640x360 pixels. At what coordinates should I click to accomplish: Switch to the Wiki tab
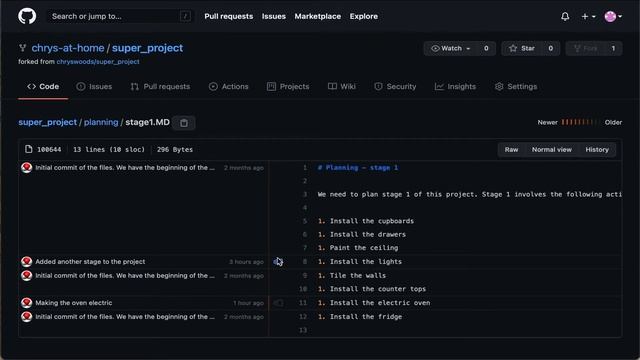[342, 87]
